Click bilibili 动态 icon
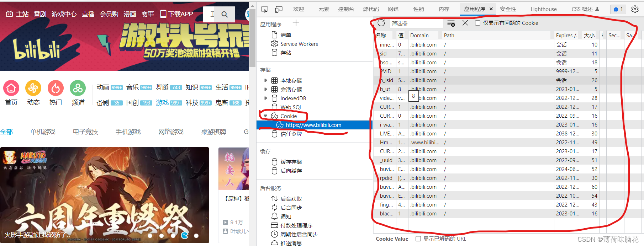Image resolution: width=644 pixels, height=246 pixels. click(x=33, y=88)
